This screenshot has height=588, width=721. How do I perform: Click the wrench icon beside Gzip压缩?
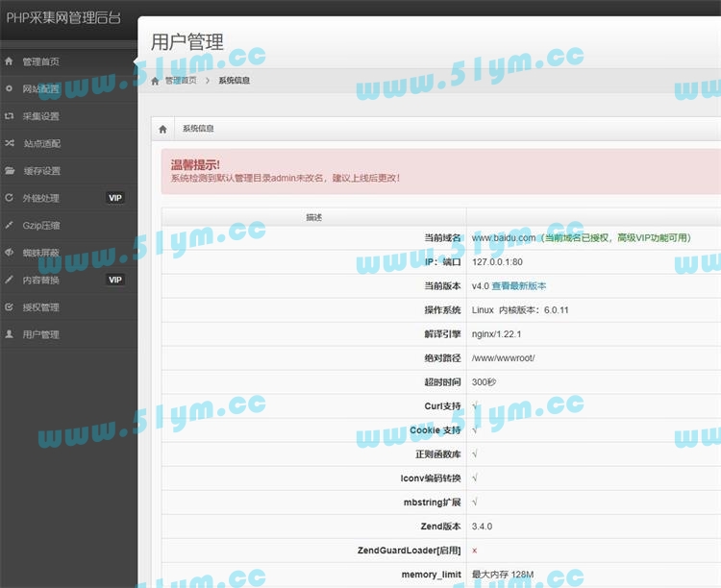(9, 225)
